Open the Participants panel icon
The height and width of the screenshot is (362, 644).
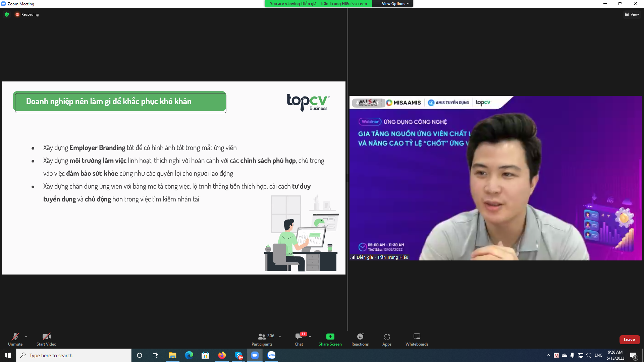click(262, 337)
